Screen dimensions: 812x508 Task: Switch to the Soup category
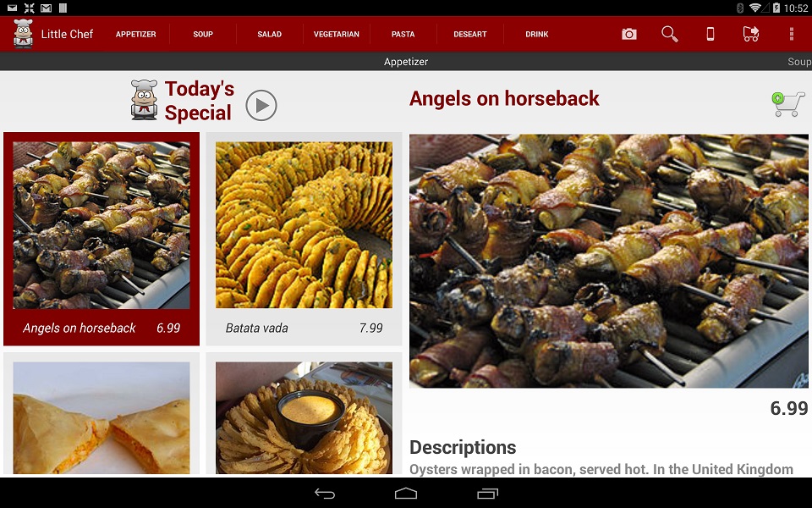(203, 34)
